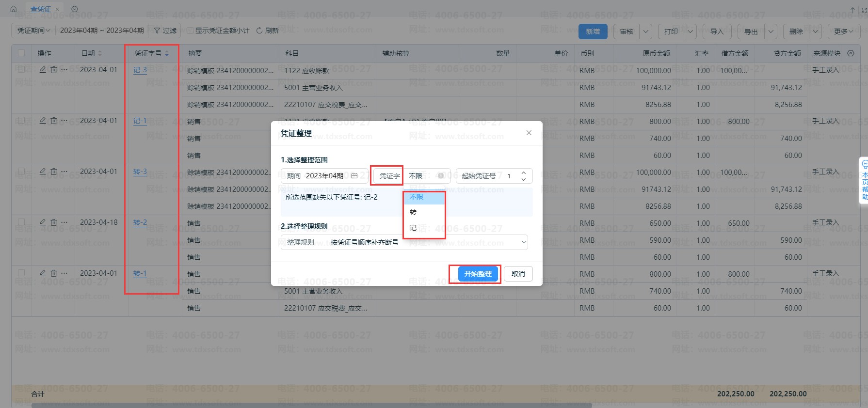This screenshot has height=408, width=868.
Task: Toggle the 显示凭证金额小计 checkbox
Action: pyautogui.click(x=190, y=31)
